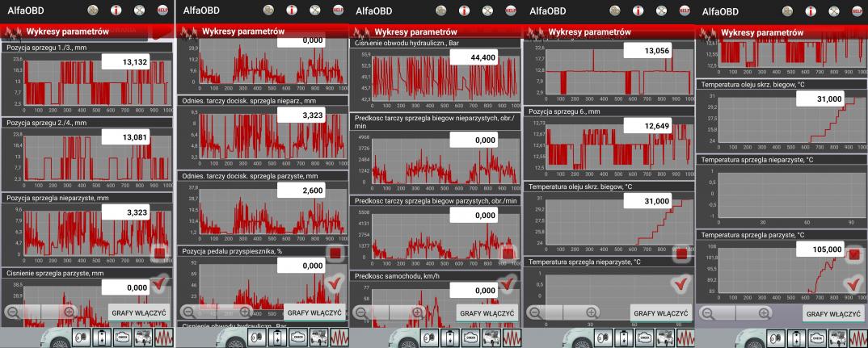The height and width of the screenshot is (348, 868).
Task: Tap GRAFY WŁĄCZYĆ on Pozycja sprzegu 6. screen
Action: (661, 313)
